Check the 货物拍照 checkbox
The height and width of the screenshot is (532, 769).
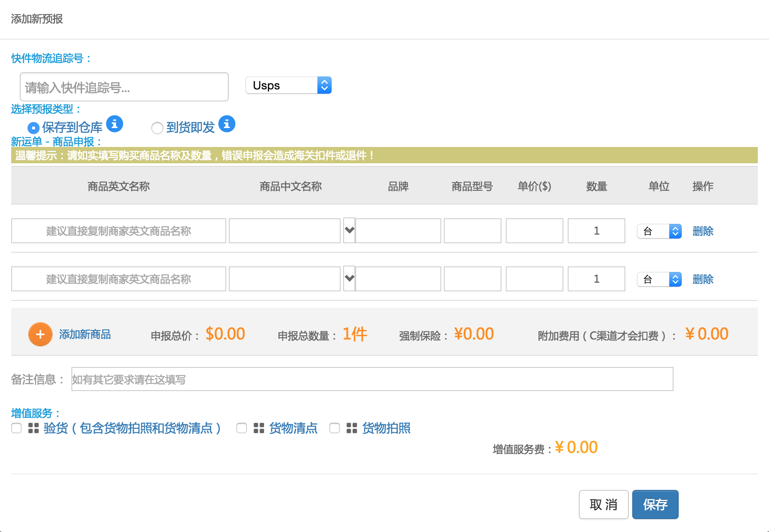(335, 428)
